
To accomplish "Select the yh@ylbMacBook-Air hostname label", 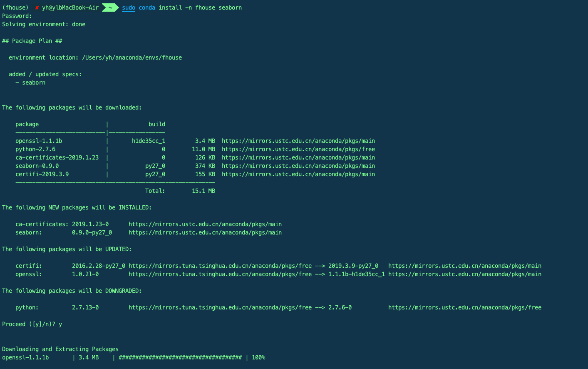I will coord(70,7).
